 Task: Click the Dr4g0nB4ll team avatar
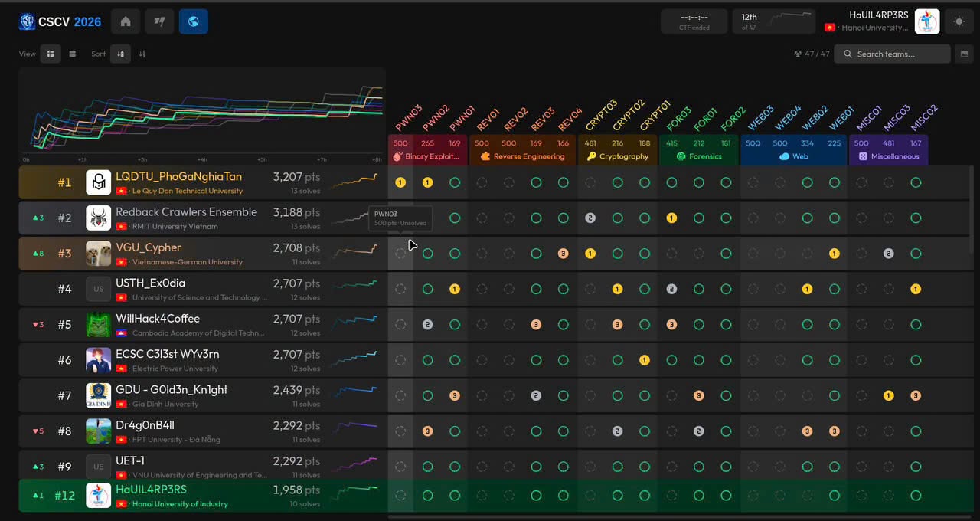(99, 431)
